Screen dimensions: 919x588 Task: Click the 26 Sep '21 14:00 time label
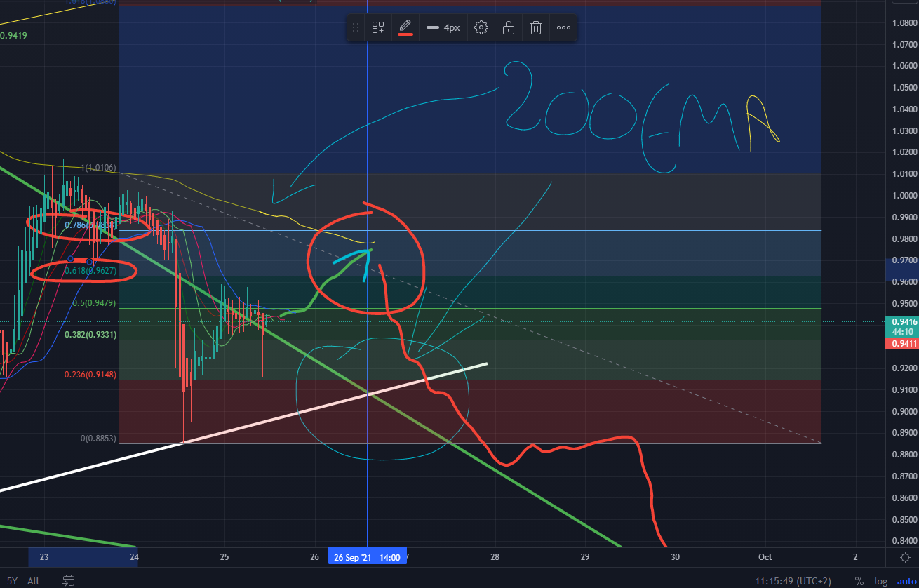tap(367, 557)
